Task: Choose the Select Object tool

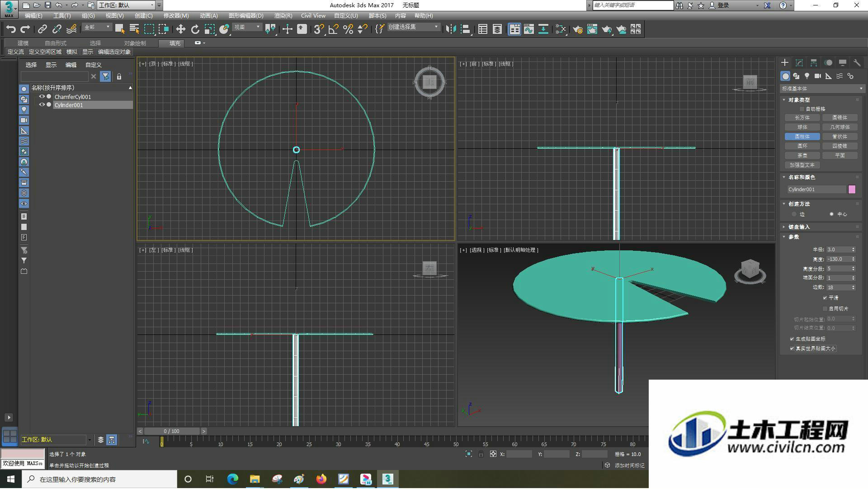Action: [119, 29]
